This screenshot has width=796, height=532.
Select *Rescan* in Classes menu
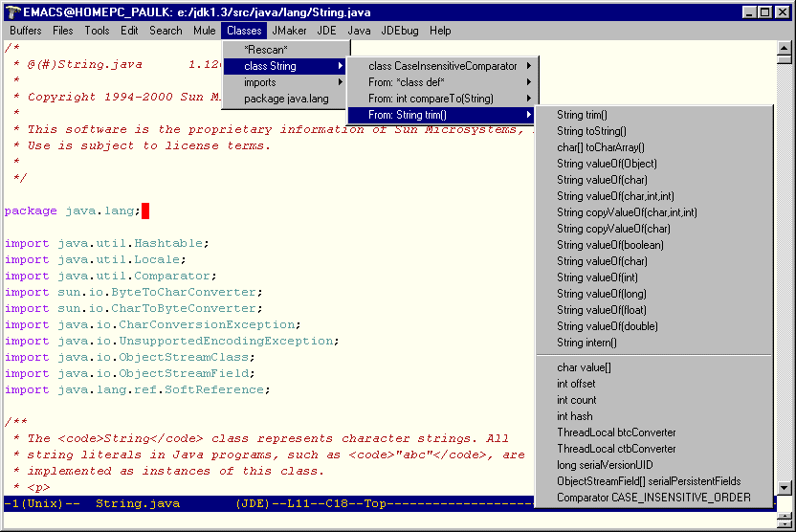tap(265, 50)
